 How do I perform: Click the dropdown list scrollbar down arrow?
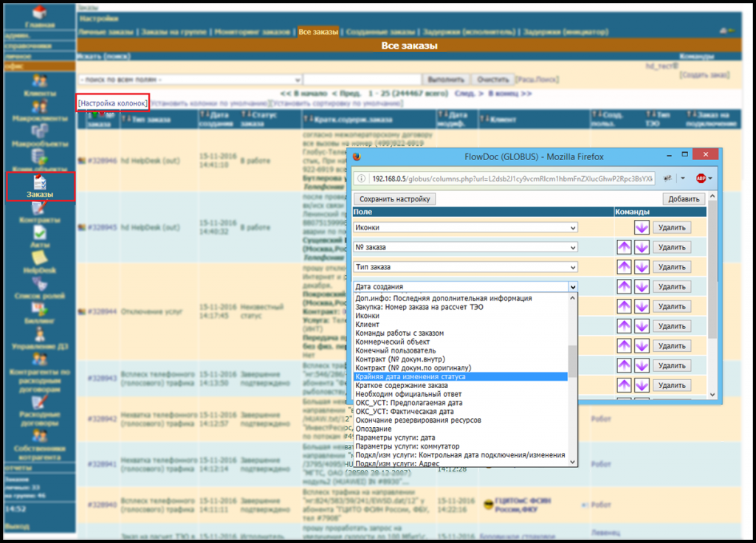(573, 462)
